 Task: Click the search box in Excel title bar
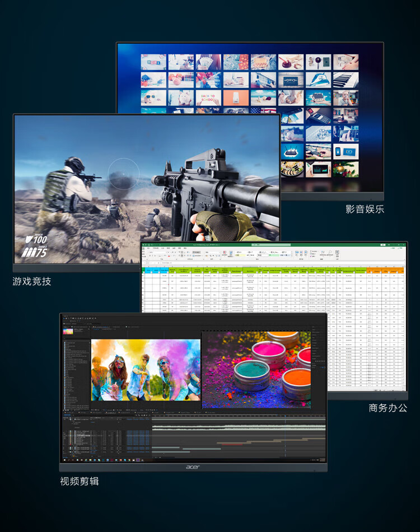[270, 245]
